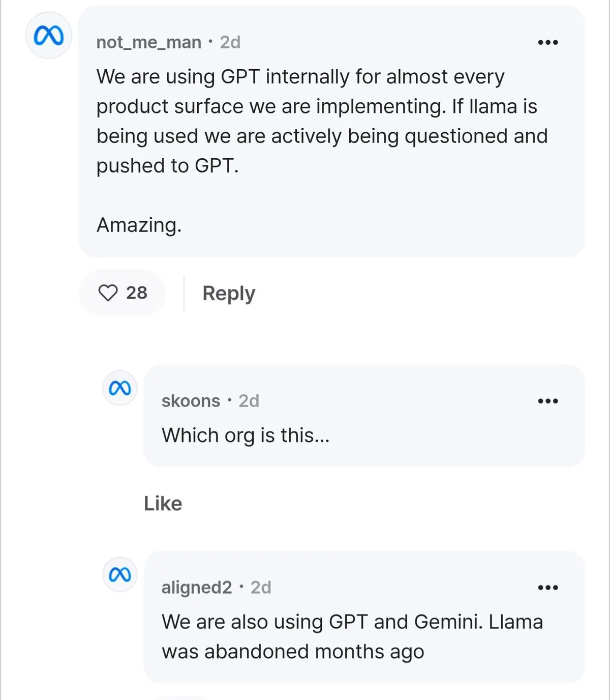Viewport: 610px width, 700px height.
Task: Click the Meta avatar beside aligned2
Action: pos(120,574)
